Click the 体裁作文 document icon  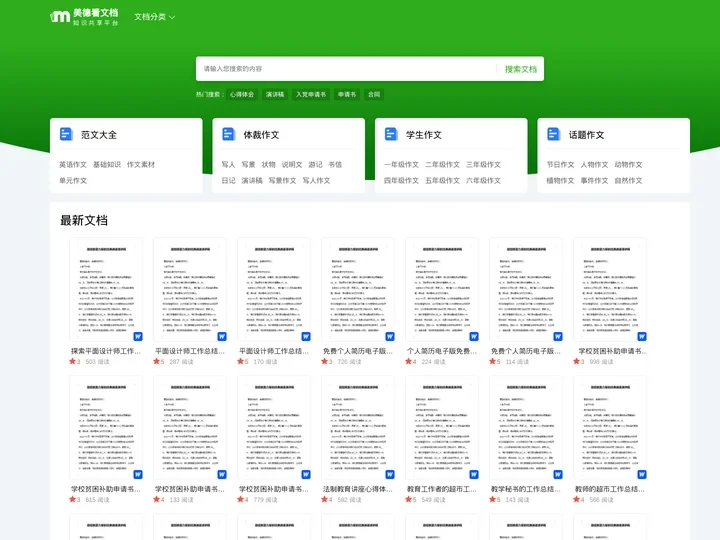coord(229,134)
